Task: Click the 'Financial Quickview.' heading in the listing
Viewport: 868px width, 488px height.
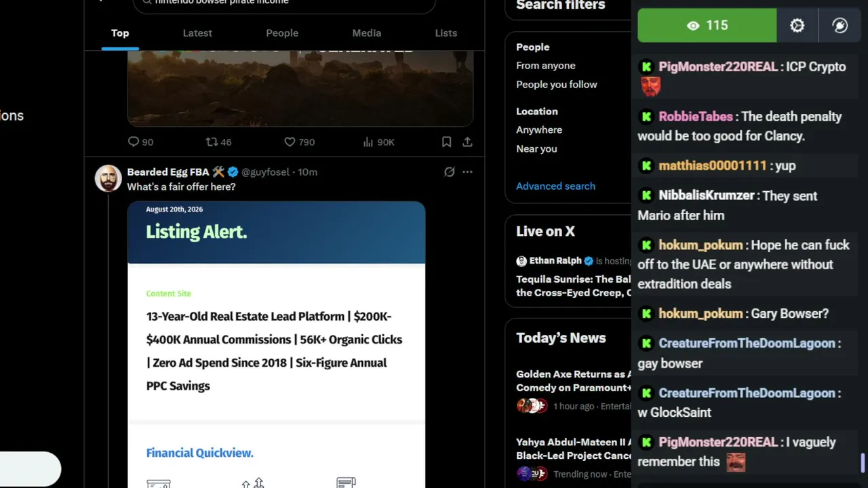Action: [x=200, y=453]
